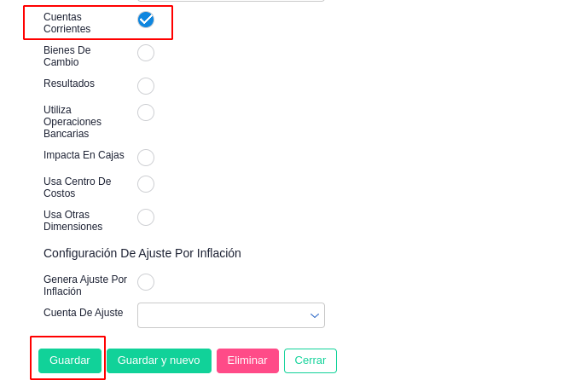Click the Impacta En Cajas label text
The width and height of the screenshot is (580, 392).
[x=84, y=155]
